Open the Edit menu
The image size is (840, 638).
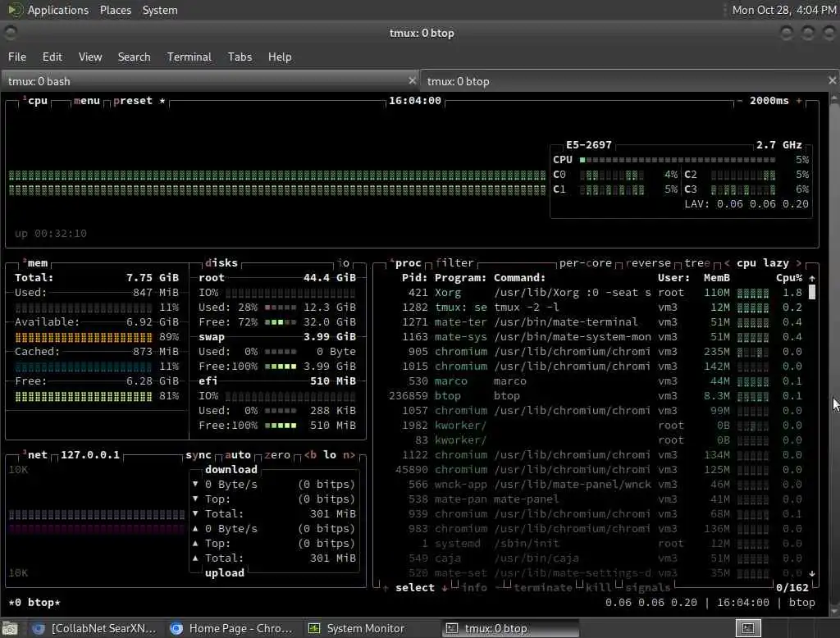coord(52,57)
